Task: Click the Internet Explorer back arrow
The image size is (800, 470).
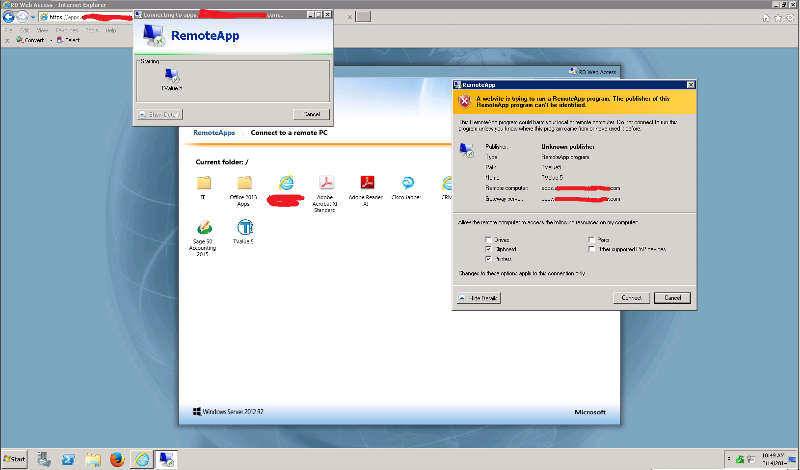Action: [9, 17]
